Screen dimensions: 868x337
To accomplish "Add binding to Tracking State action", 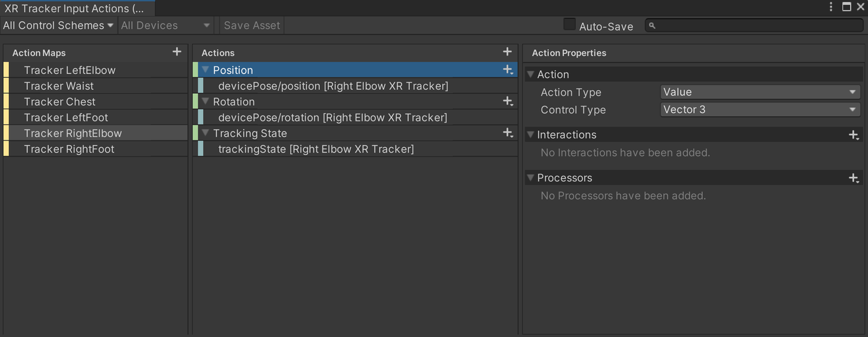I will pos(508,133).
